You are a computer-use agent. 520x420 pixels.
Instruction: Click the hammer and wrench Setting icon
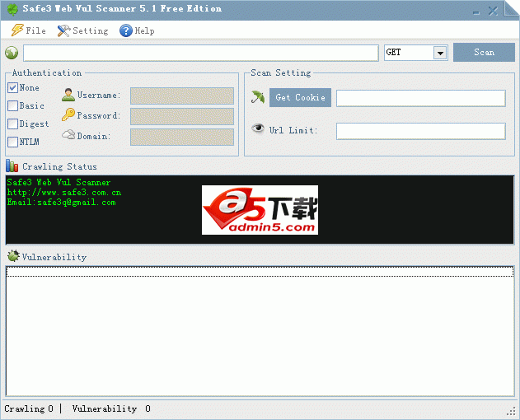point(63,30)
